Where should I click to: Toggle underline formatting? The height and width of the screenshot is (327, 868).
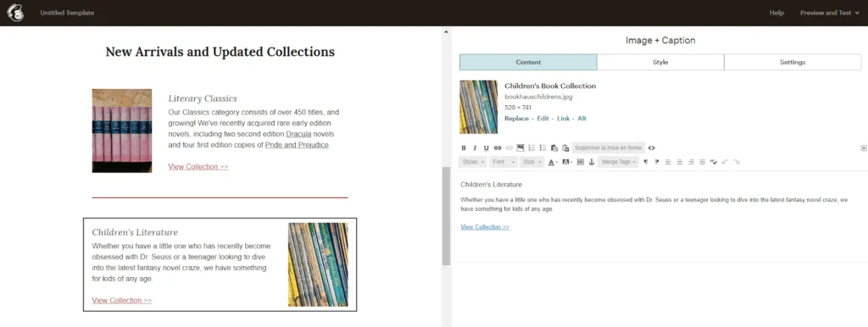(486, 147)
